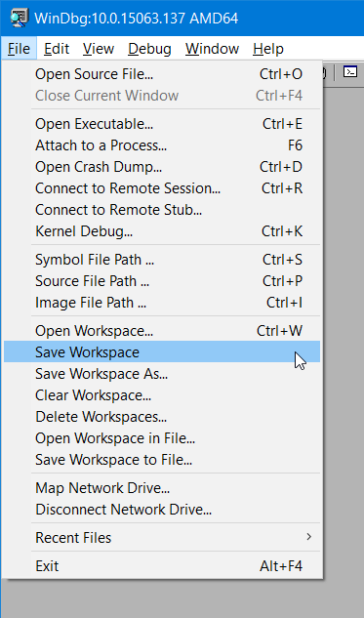The image size is (364, 618).
Task: Choose Connect to Remote Session
Action: point(162,188)
